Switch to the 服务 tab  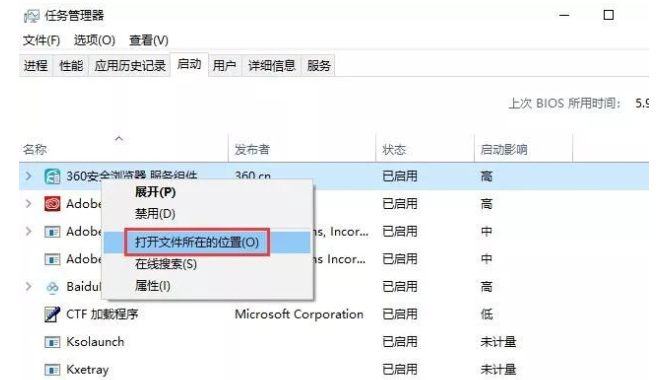318,66
